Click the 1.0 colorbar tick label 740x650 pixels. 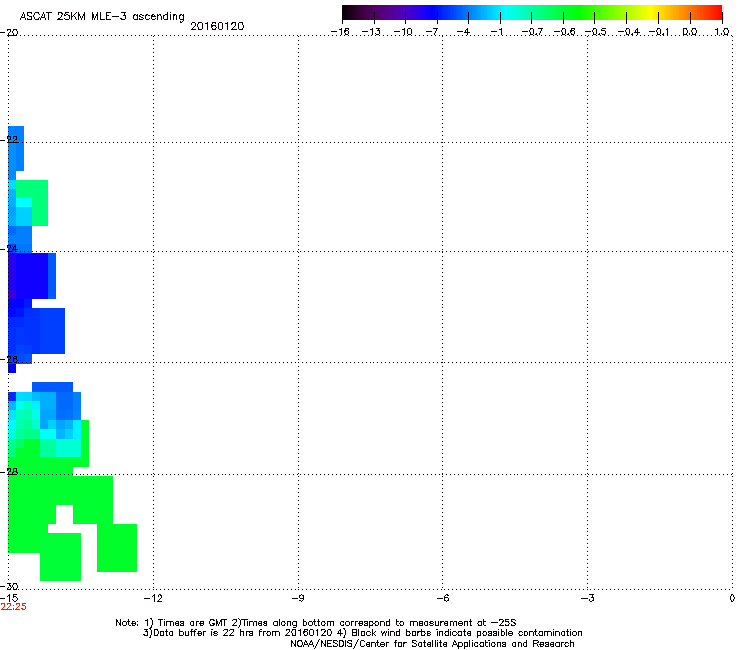[x=722, y=32]
